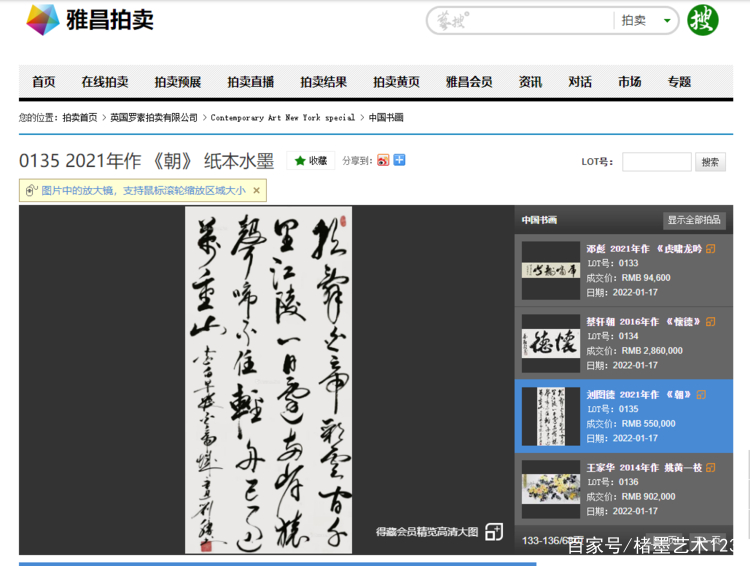Screen dimensions: 750x566
Task: Click the lot title 0135 2021年作 朝 纸本水墨
Action: [146, 161]
